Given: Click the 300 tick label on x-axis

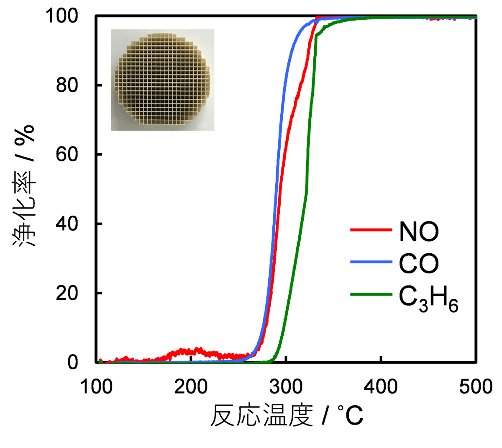Looking at the screenshot, I should [x=286, y=386].
